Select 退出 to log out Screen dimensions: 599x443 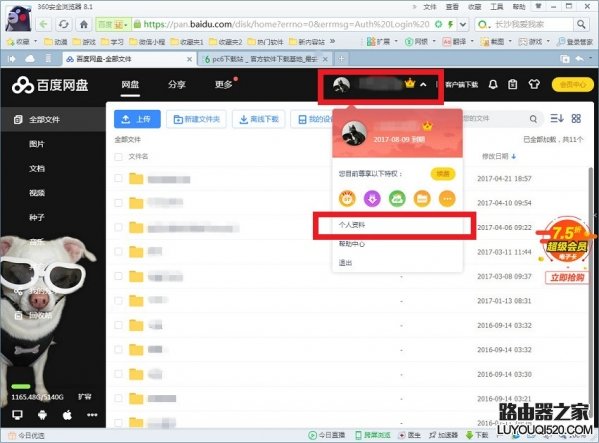point(345,263)
